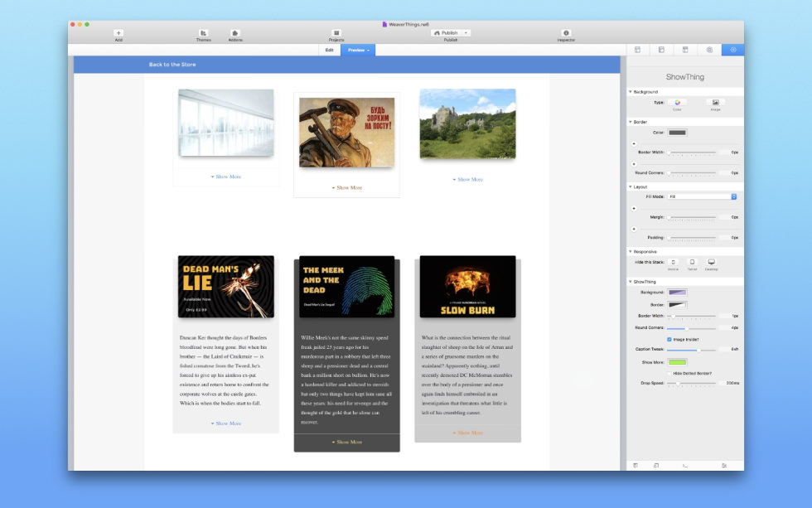The image size is (812, 508).
Task: Switch to Edit mode tab
Action: (x=330, y=50)
